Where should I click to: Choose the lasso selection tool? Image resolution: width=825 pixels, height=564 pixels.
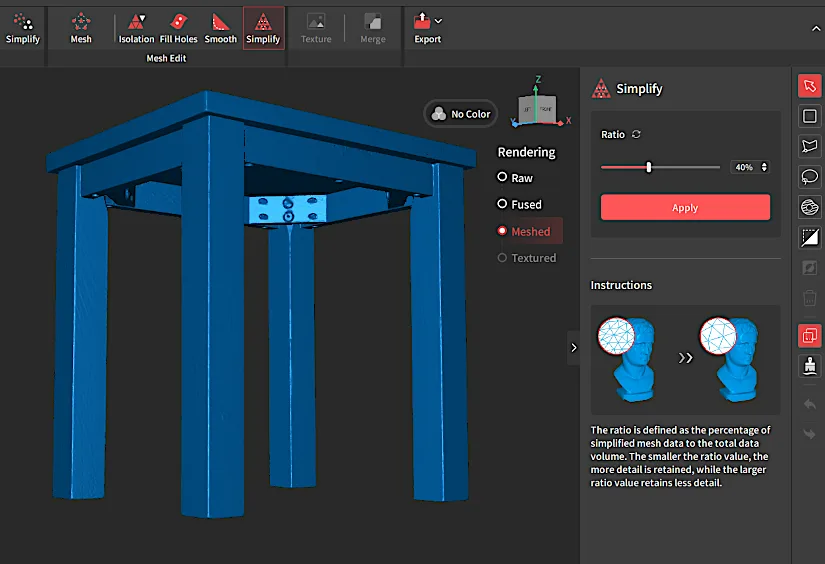pos(810,177)
